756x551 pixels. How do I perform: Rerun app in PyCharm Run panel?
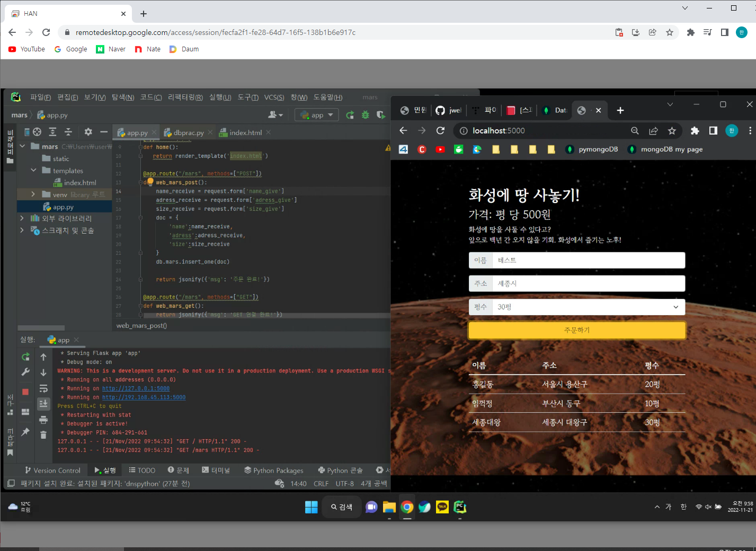25,357
